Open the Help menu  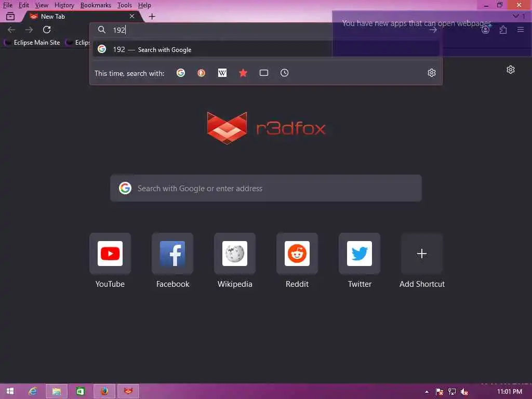(144, 5)
